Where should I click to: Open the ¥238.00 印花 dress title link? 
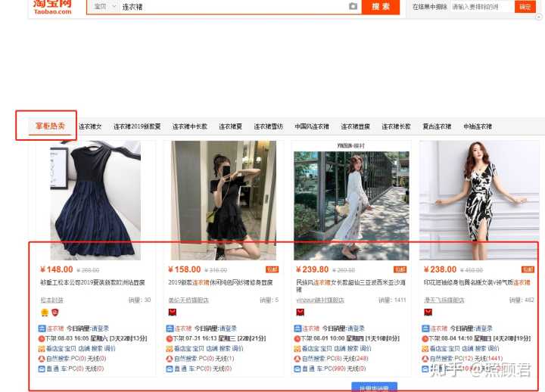click(477, 282)
